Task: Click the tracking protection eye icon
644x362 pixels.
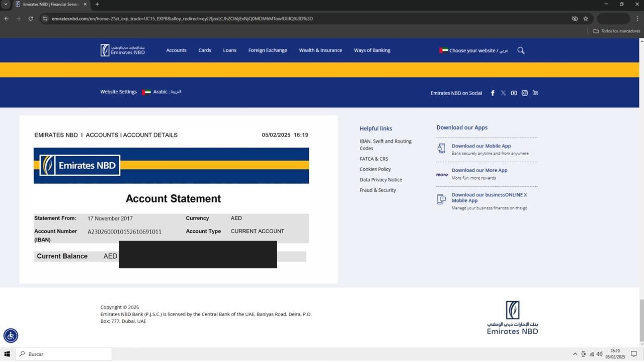Action: coord(575,19)
